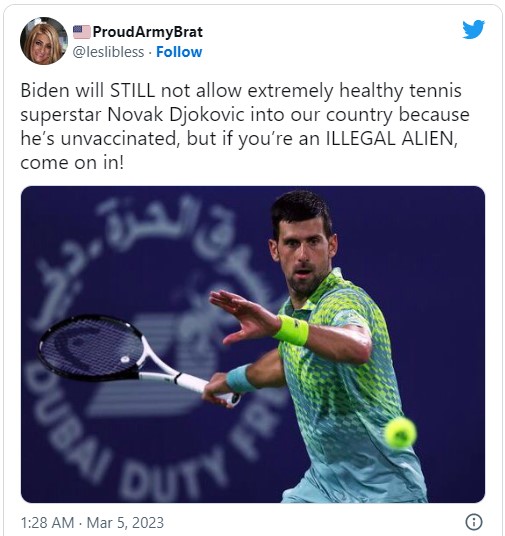Open the 1:28 AM timestamp link
Screen dimensions: 505x536
coord(47,523)
